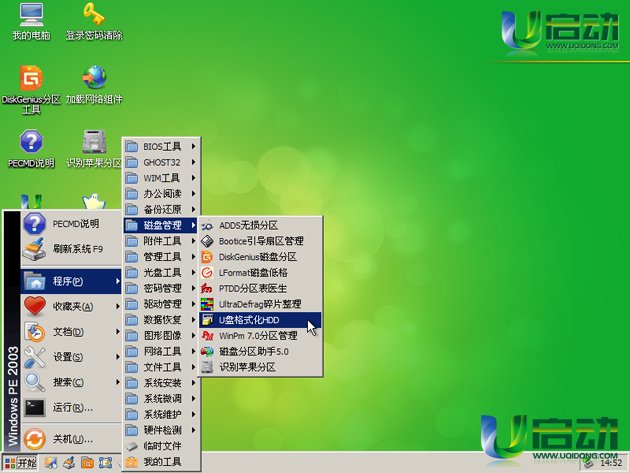Image resolution: width=630 pixels, height=473 pixels.
Task: Expand the 光盘工具 folder submenu
Action: pos(161,272)
